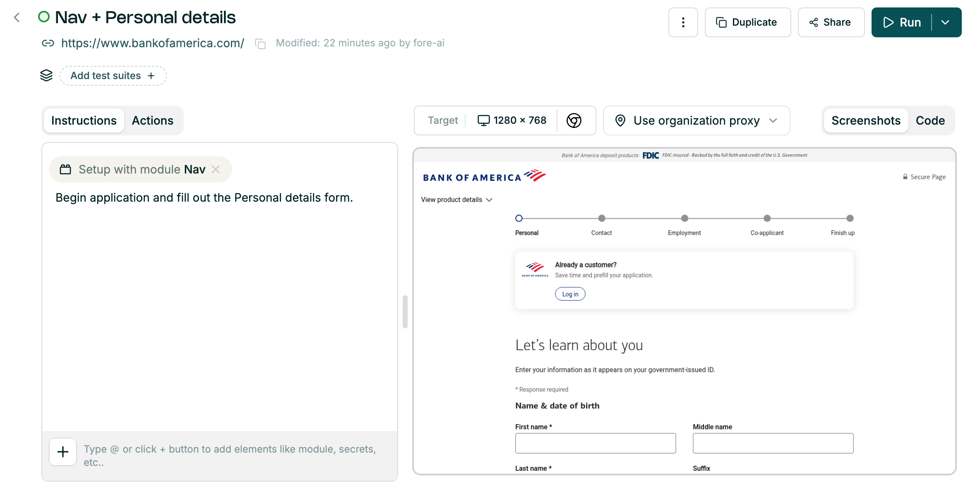Click the calendar-like module icon
980x482 pixels.
pos(65,169)
